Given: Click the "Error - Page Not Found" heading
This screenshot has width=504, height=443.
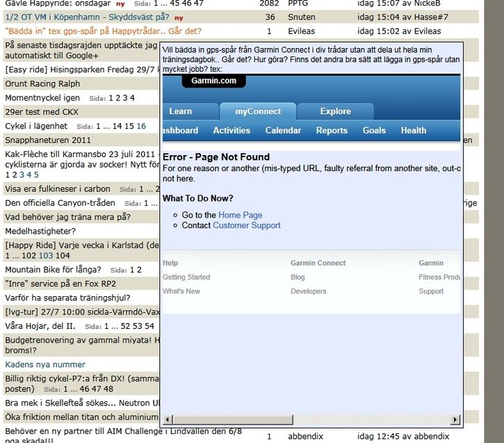Looking at the screenshot, I should [216, 157].
